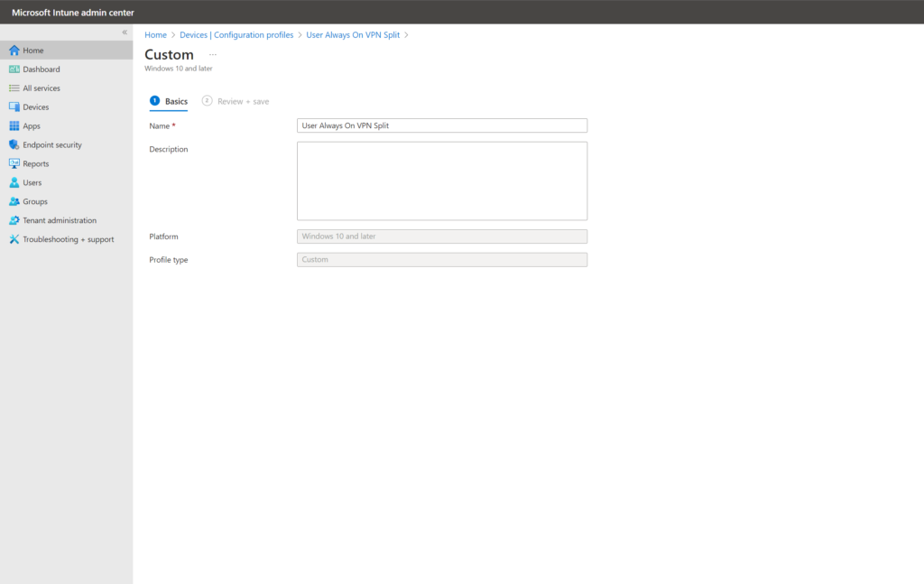Click the Home house icon in sidebar
The image size is (924, 584).
click(14, 50)
